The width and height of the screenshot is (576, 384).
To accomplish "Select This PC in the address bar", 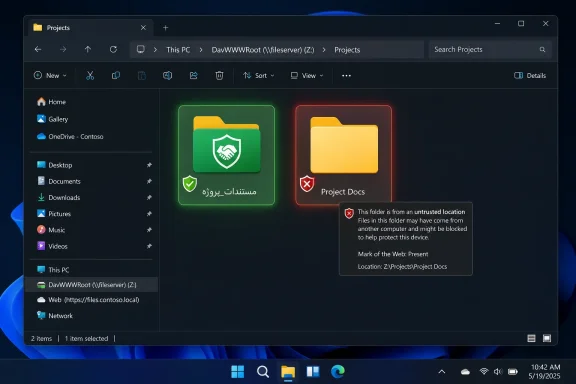I will (x=178, y=50).
